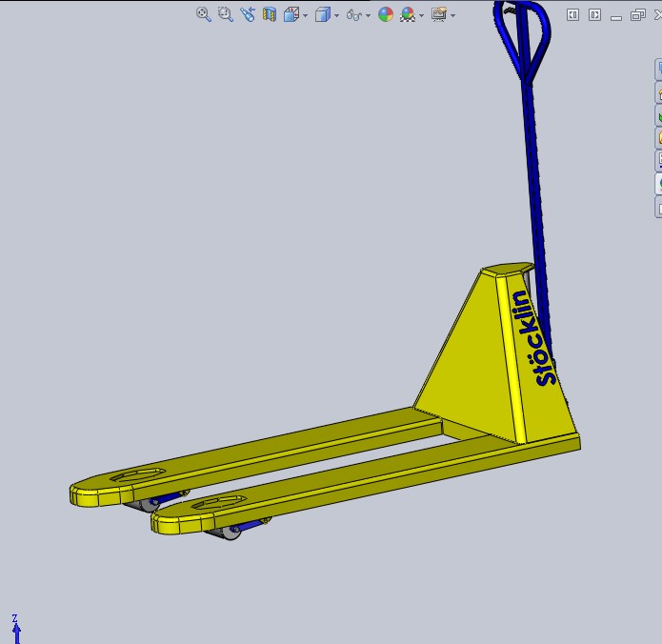Open the Appearances task pane tab
The image size is (662, 644).
pyautogui.click(x=658, y=183)
